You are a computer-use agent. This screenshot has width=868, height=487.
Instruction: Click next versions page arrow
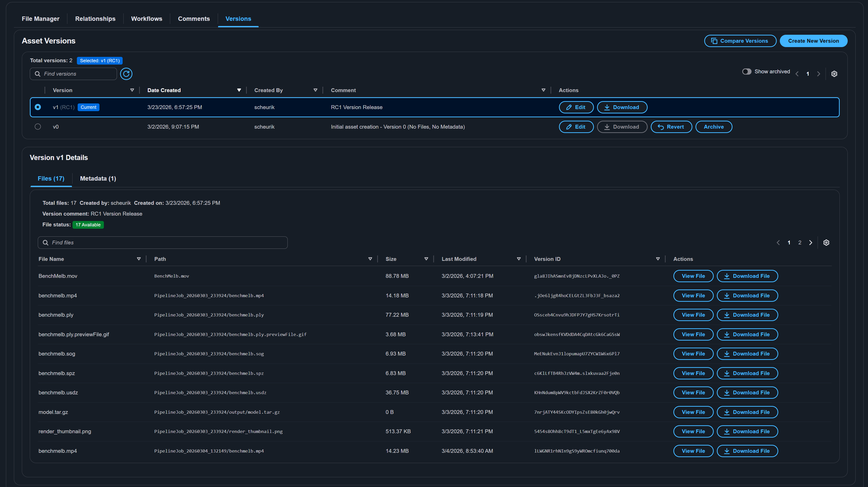pos(818,74)
